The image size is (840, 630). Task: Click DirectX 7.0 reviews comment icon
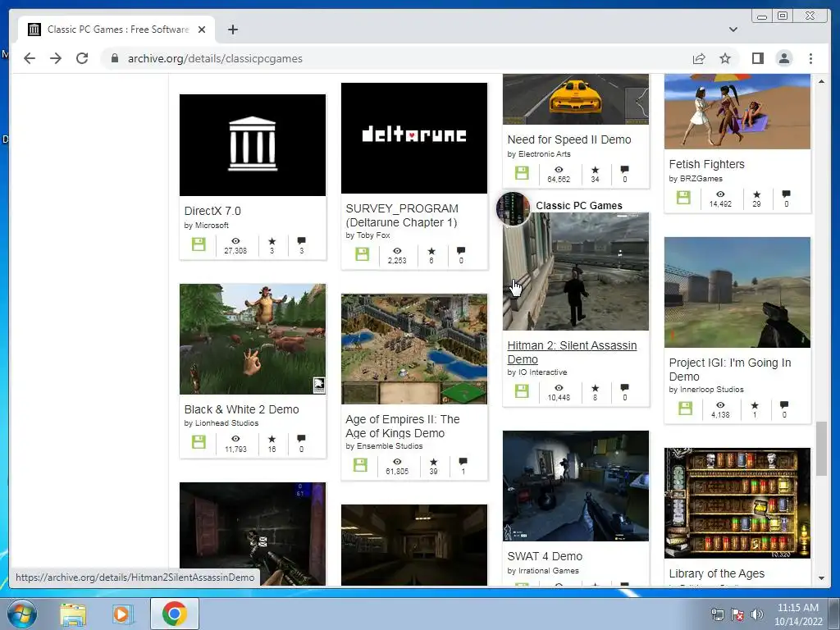pos(302,241)
